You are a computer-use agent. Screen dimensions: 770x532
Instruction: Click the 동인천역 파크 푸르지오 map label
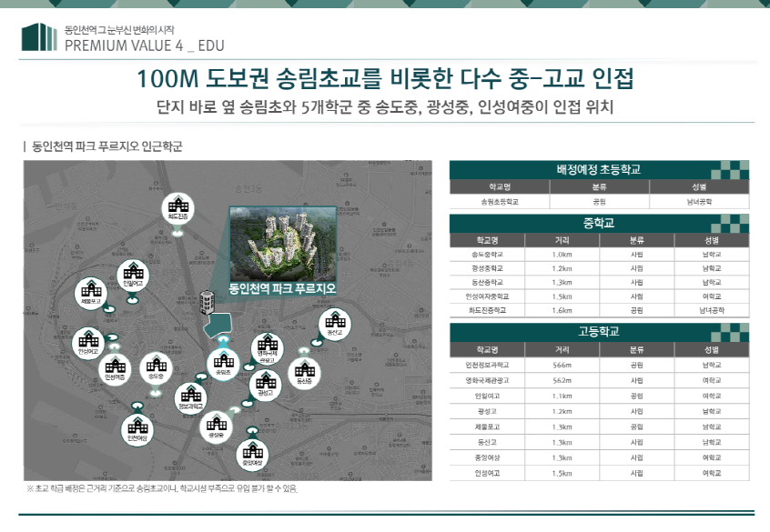[x=282, y=288]
